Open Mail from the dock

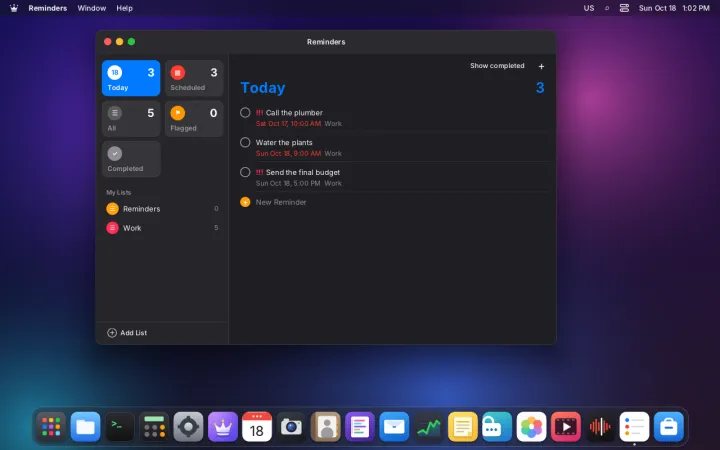coord(394,427)
